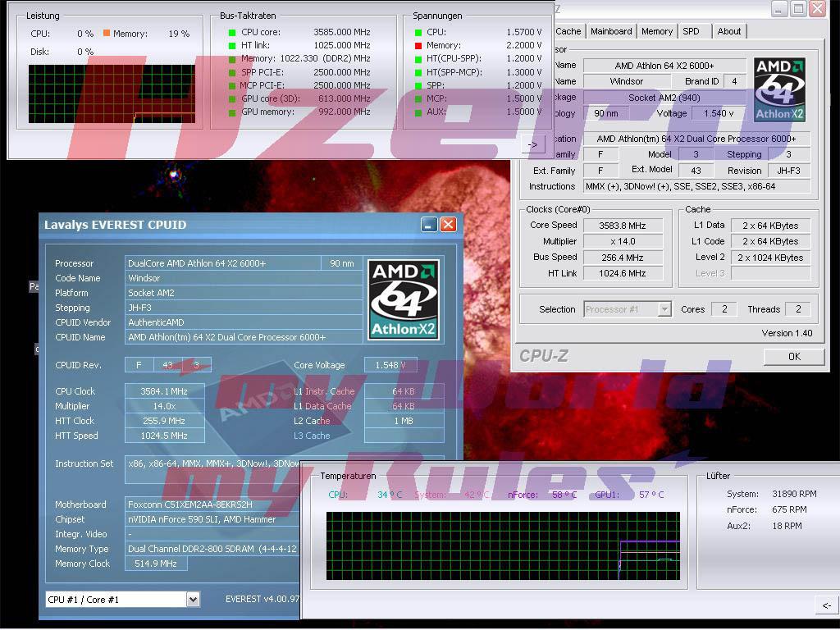Screen dimensions: 840x630
Task: Select the indicator next to GPU core (3D)
Action: click(232, 99)
